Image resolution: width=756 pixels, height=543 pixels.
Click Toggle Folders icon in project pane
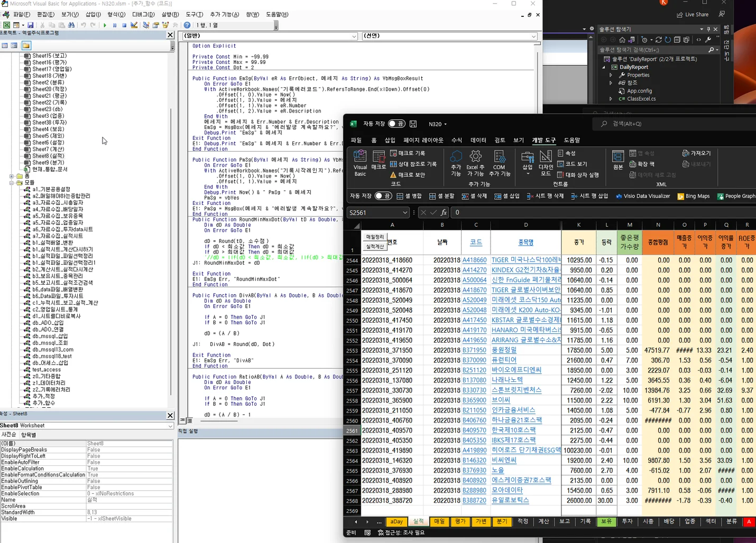(x=26, y=45)
